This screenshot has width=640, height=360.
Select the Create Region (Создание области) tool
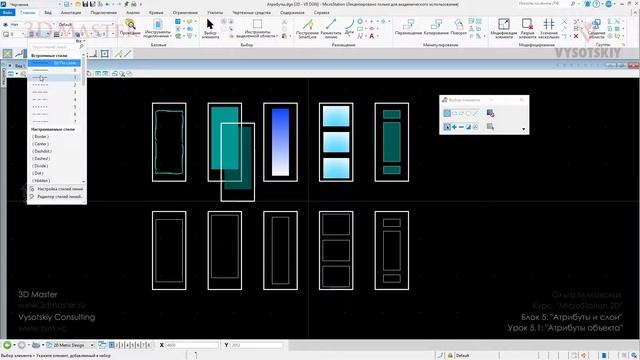tap(596, 29)
